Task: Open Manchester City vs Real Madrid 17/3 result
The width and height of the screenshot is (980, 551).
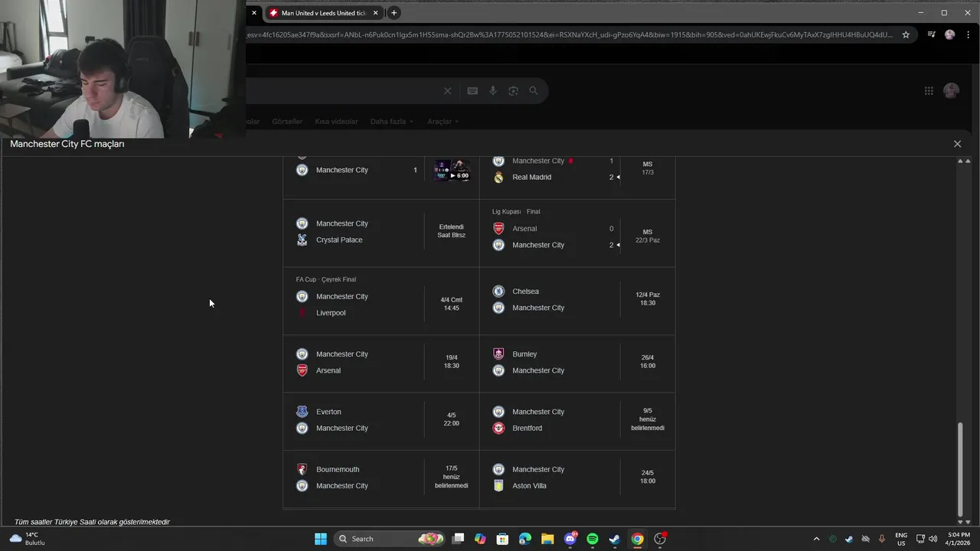Action: pyautogui.click(x=577, y=176)
